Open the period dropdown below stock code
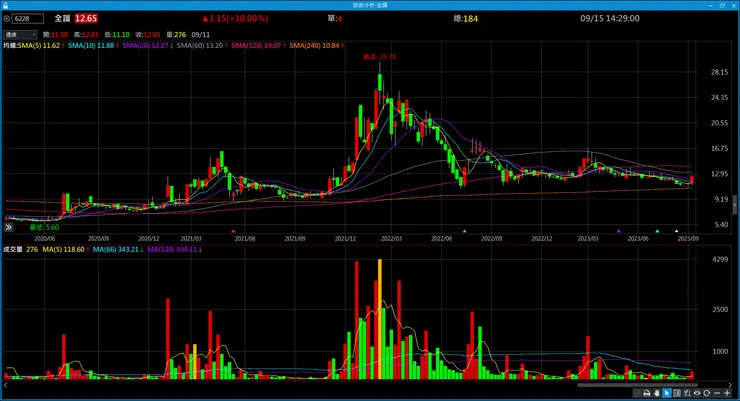The image size is (740, 401). pos(20,34)
